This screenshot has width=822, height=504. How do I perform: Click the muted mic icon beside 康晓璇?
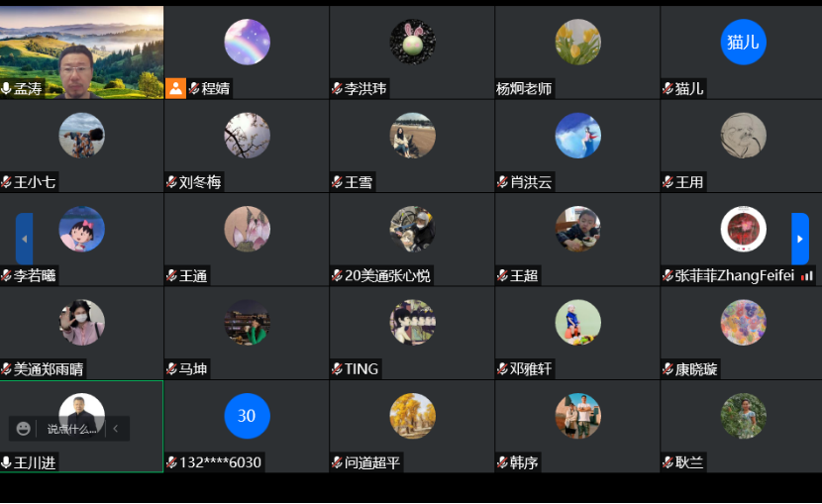(668, 368)
